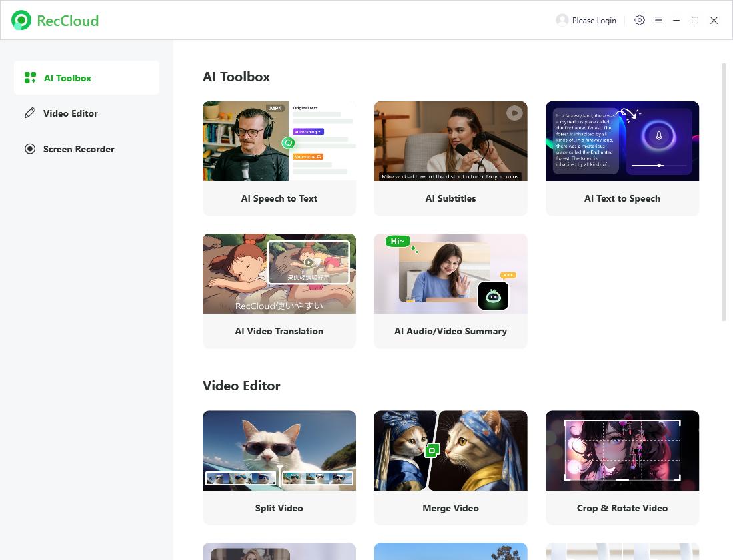The image size is (733, 560).
Task: Launch the AI Text to Speech tool
Action: click(622, 158)
